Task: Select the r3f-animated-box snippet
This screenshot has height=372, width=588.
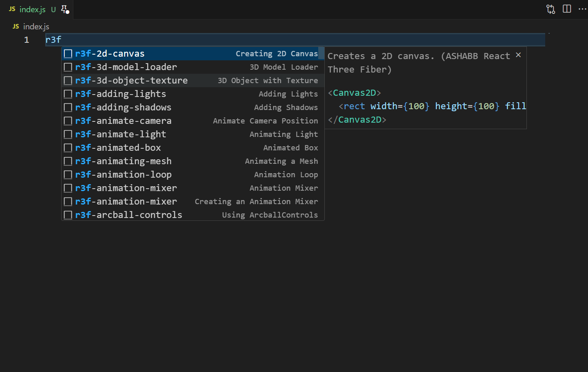Action: pos(193,148)
